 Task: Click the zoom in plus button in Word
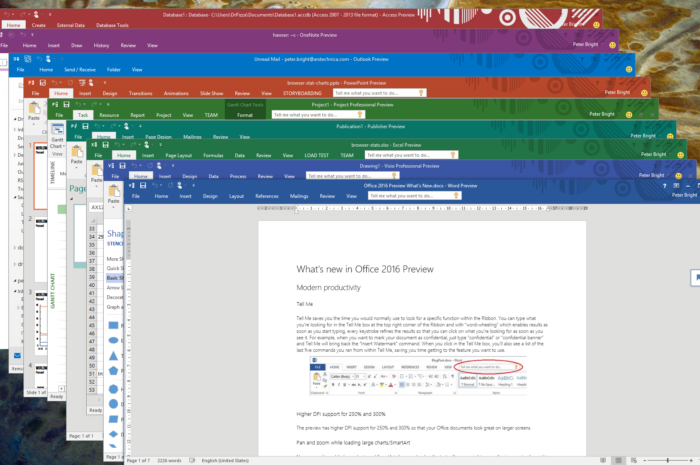691,460
